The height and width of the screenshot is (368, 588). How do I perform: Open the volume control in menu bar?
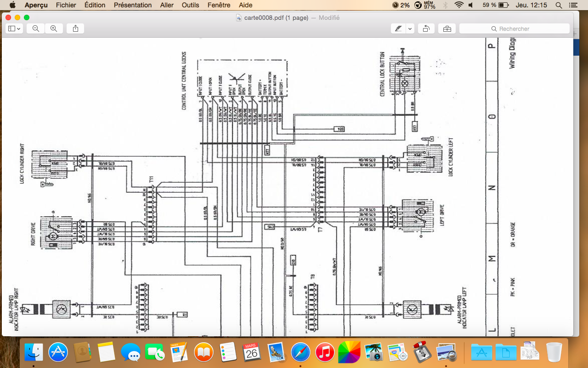pyautogui.click(x=471, y=5)
